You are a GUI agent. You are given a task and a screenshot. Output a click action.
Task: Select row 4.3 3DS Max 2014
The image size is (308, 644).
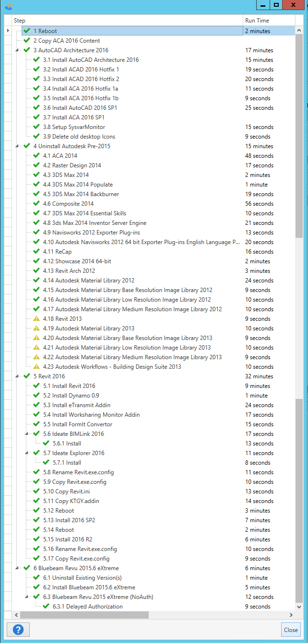pos(154,175)
